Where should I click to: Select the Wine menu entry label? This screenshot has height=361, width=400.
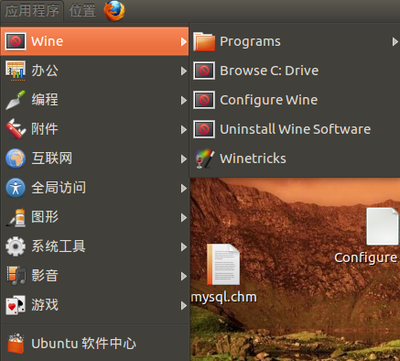pos(47,41)
